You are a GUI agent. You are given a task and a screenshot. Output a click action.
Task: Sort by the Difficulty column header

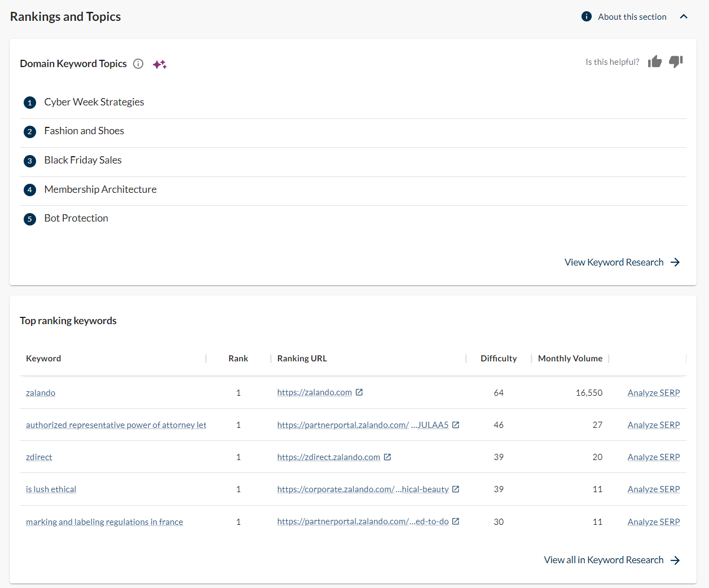(499, 359)
